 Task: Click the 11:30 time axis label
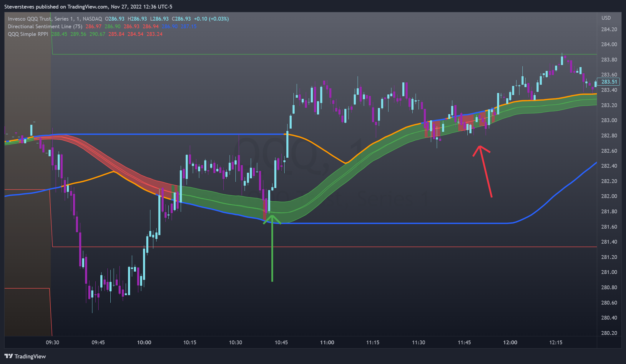(x=419, y=343)
